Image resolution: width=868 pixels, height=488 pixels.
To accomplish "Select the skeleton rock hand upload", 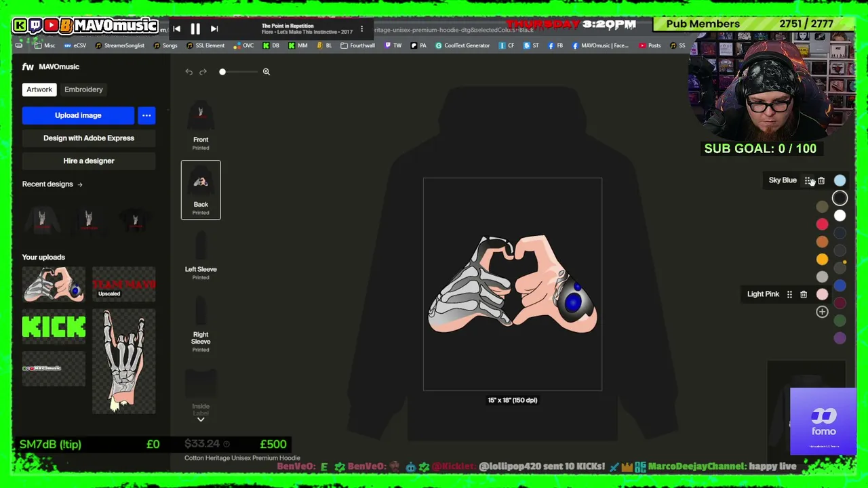I will (123, 361).
